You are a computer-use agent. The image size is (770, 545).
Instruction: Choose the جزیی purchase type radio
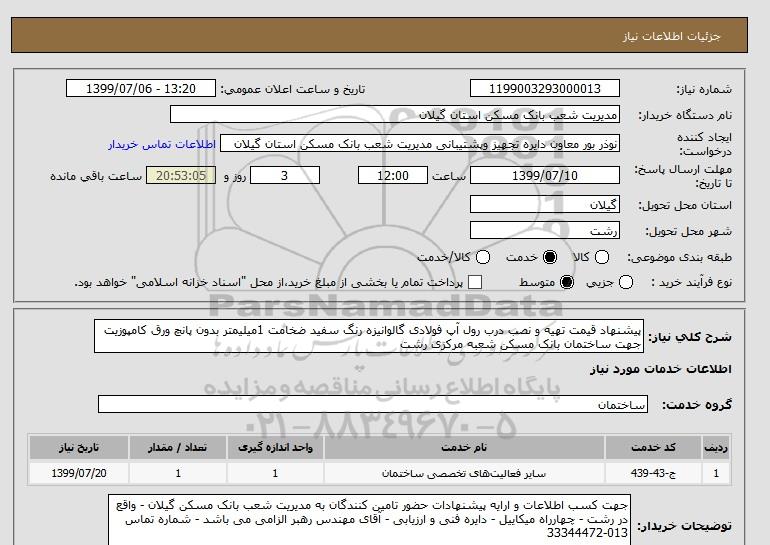(x=626, y=282)
